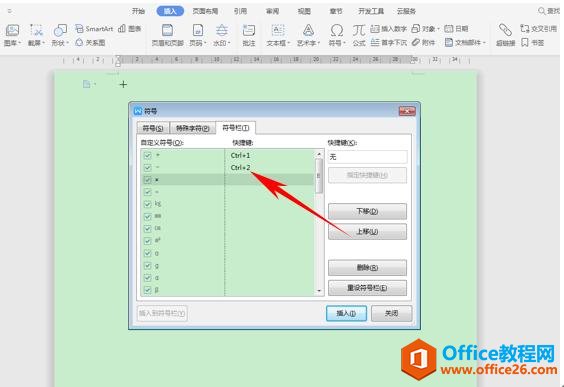Screen dimensions: 564x387
Task: Expand the 水印 watermark dropdown
Action: (x=228, y=43)
